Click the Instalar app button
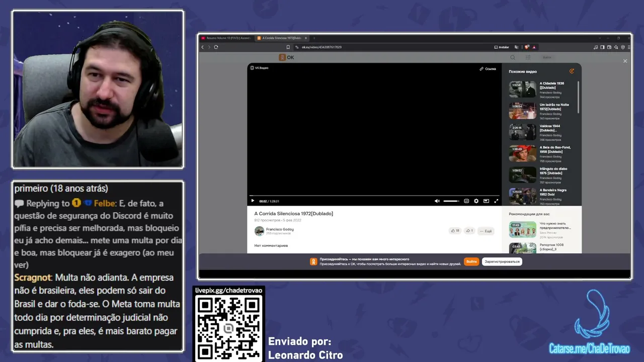This screenshot has width=644, height=362. [x=502, y=47]
